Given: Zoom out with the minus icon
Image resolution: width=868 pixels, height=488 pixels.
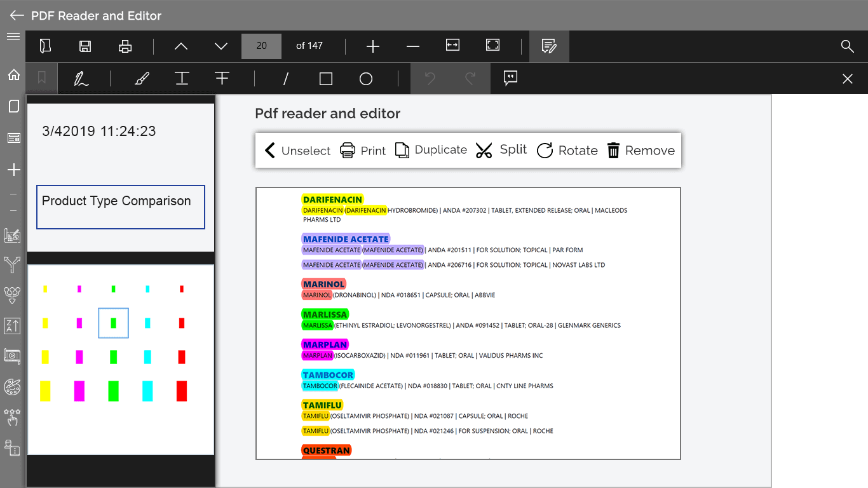Looking at the screenshot, I should click(413, 46).
